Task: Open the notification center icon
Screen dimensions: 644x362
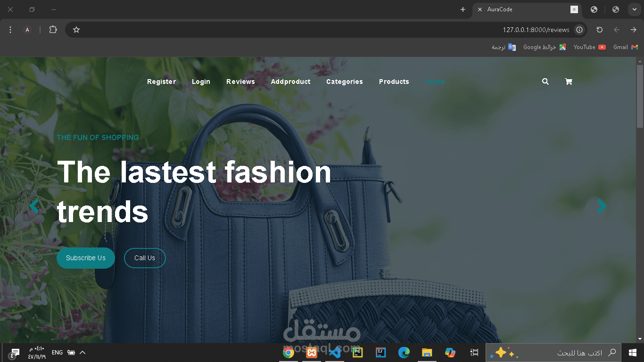Action: pyautogui.click(x=14, y=353)
